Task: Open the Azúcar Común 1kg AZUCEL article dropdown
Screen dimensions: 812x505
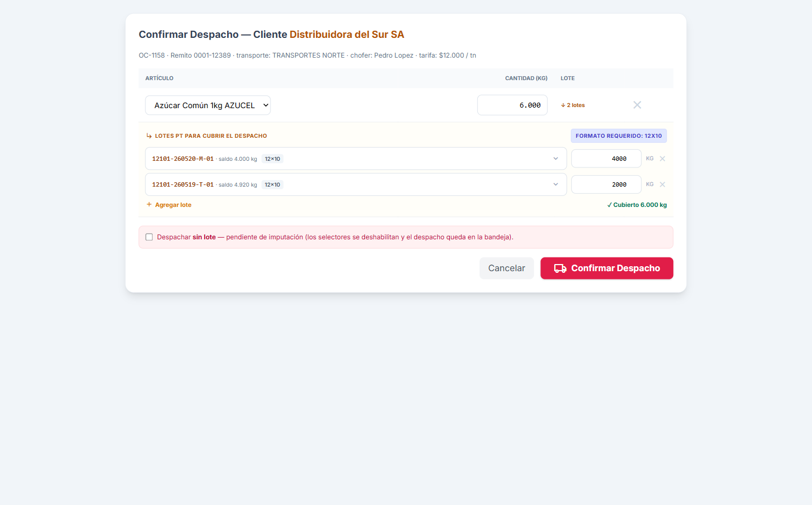Action: coord(208,105)
